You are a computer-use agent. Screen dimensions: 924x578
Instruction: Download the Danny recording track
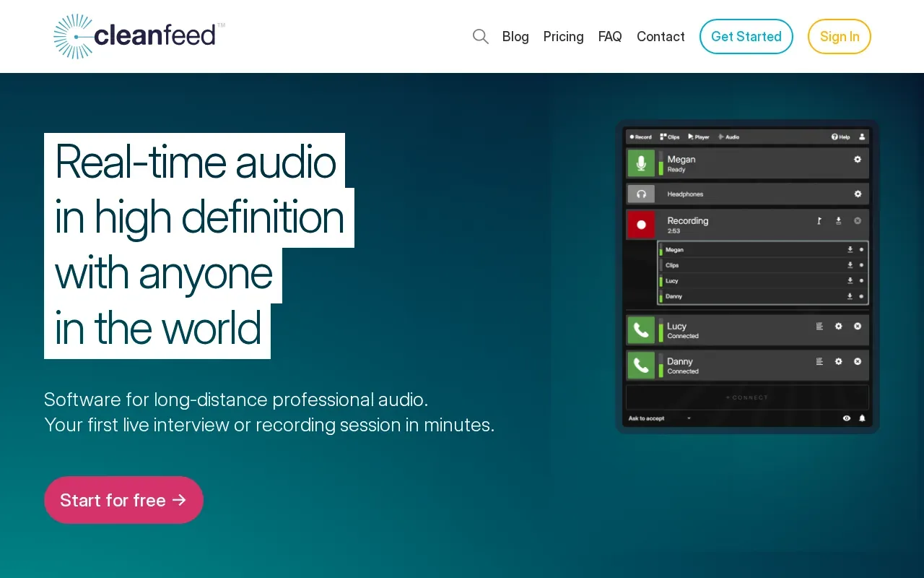click(850, 296)
